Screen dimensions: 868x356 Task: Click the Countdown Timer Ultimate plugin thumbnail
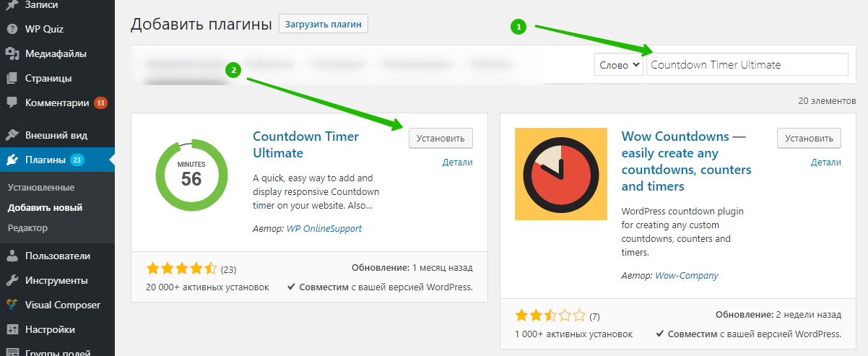[x=191, y=175]
